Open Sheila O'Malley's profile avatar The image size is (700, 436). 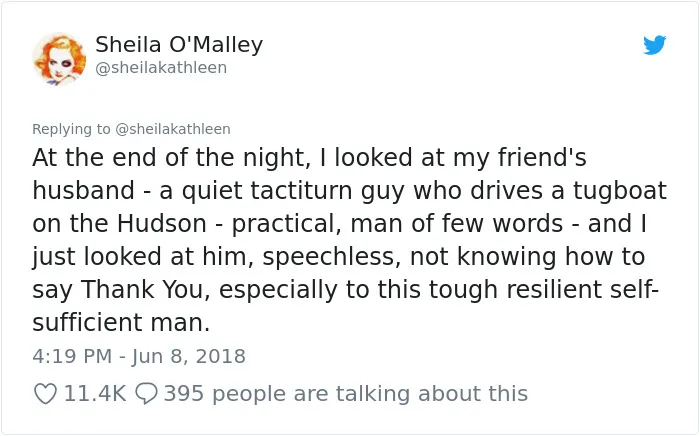[x=59, y=58]
